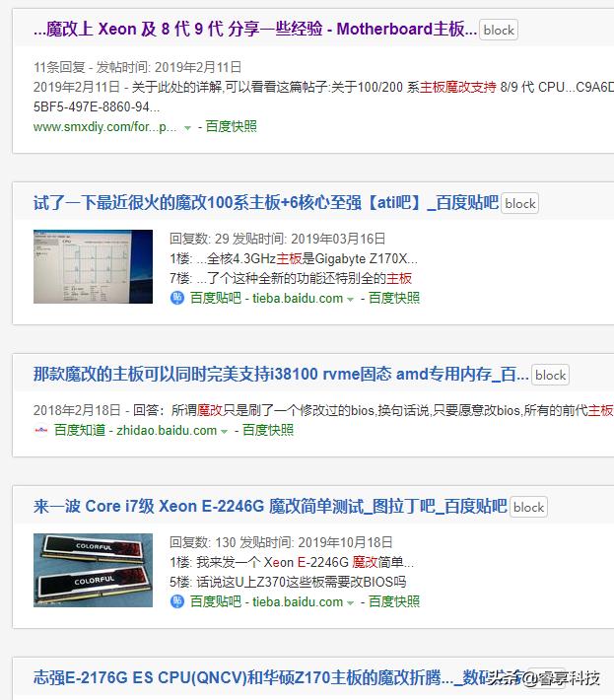This screenshot has width=614, height=700.
Task: Click the 贴吧 paw icon in the 图拉丁吧 result
Action: (177, 601)
